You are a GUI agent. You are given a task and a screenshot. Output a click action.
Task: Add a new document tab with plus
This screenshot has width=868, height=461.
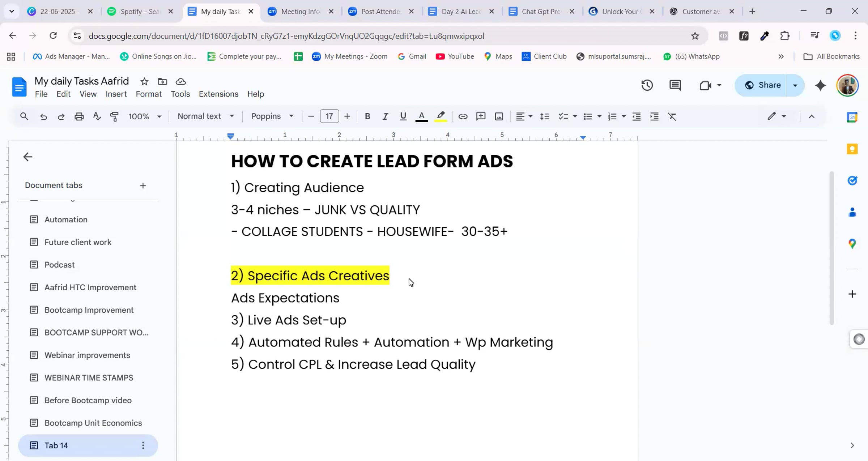click(x=143, y=185)
